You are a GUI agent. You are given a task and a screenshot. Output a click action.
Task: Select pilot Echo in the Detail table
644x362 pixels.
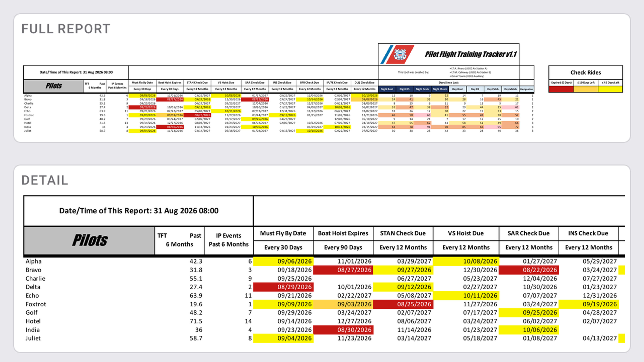coord(32,295)
